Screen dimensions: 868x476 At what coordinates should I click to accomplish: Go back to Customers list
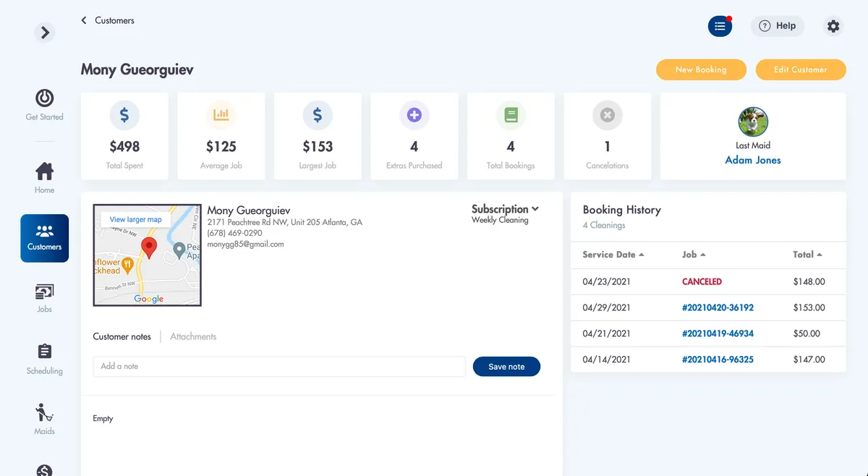108,20
